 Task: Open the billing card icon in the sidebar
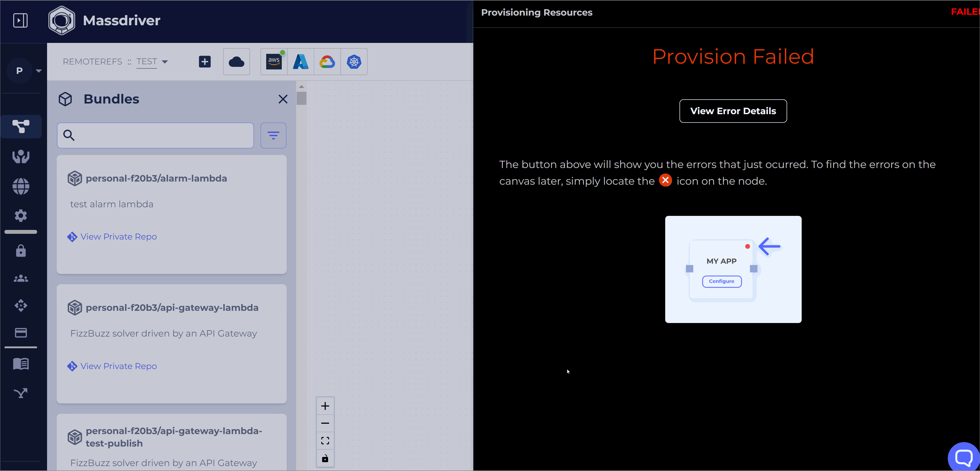click(x=21, y=332)
